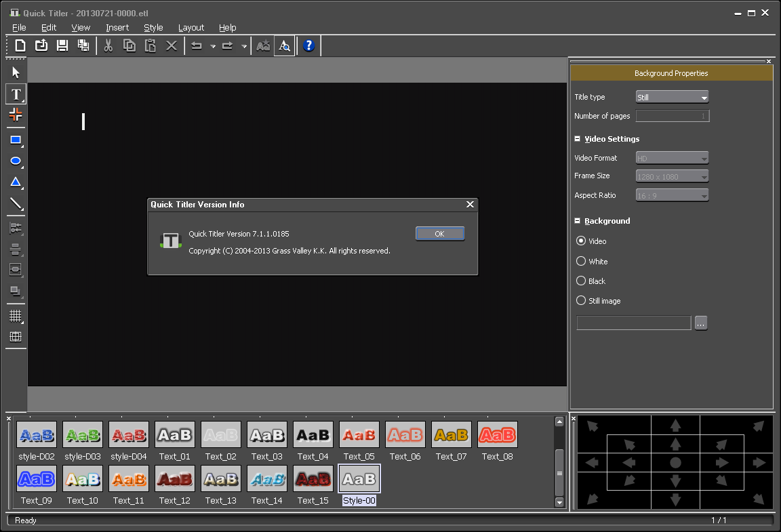This screenshot has height=532, width=781.
Task: Choose the Line drawing tool
Action: coord(16,203)
